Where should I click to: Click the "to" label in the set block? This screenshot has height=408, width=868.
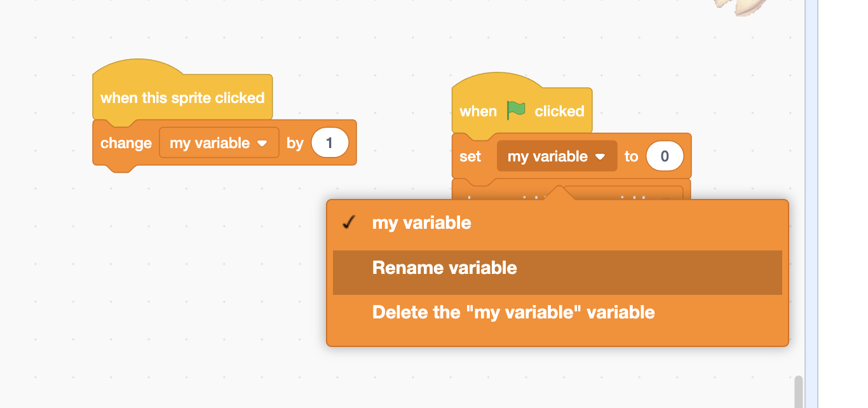631,157
